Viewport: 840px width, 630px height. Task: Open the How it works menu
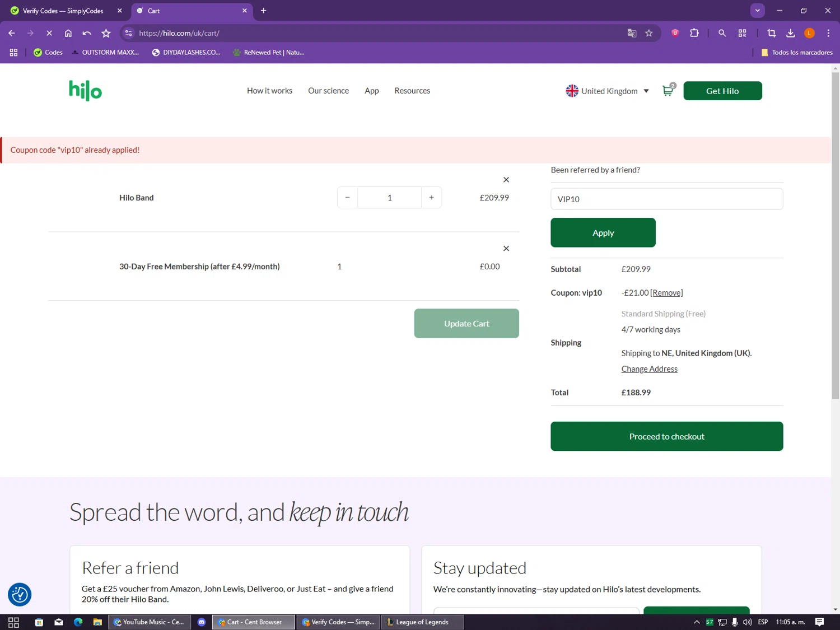(x=269, y=91)
